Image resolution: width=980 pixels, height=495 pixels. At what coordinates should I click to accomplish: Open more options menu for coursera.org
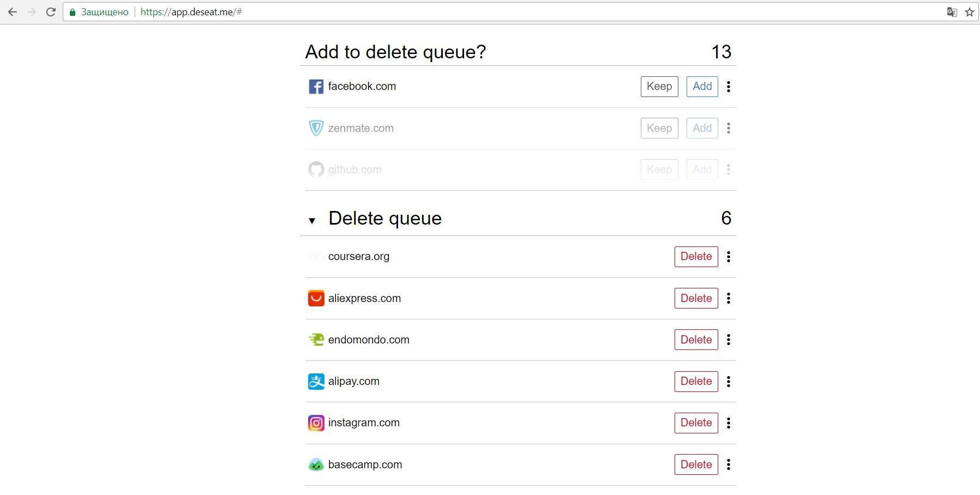pyautogui.click(x=729, y=257)
